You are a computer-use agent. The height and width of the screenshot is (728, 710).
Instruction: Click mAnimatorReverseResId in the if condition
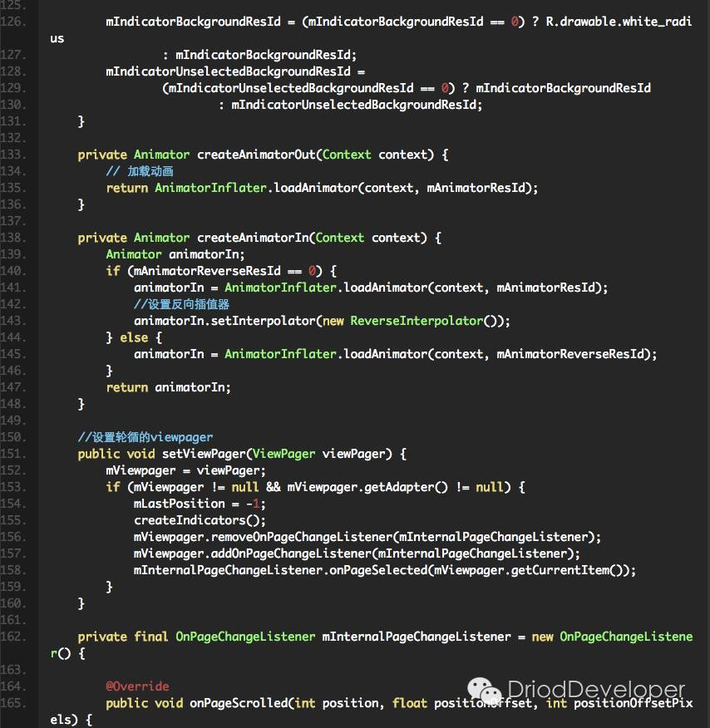point(207,271)
